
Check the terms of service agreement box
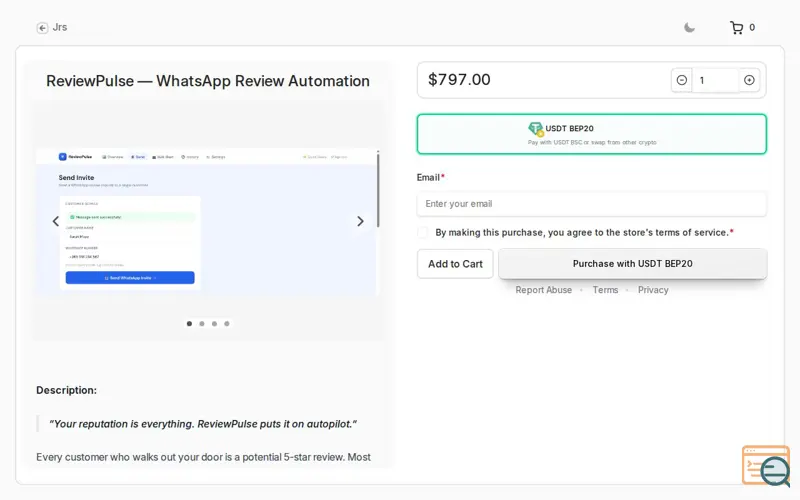422,233
